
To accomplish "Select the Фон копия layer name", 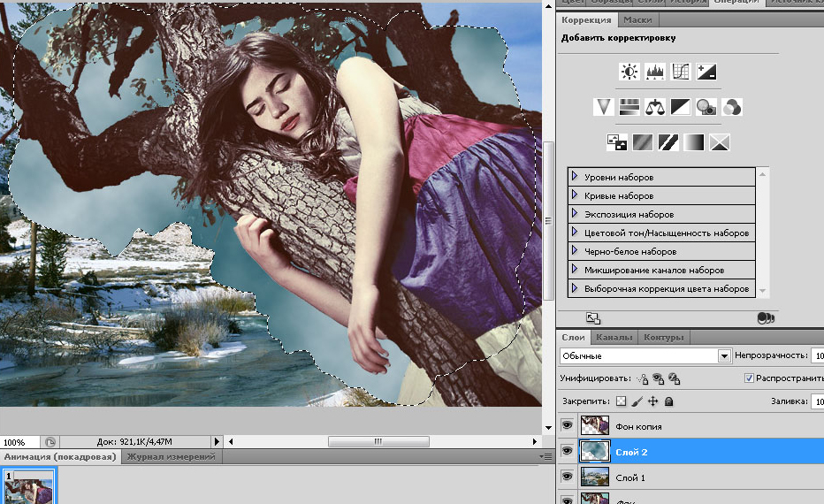I will [638, 427].
